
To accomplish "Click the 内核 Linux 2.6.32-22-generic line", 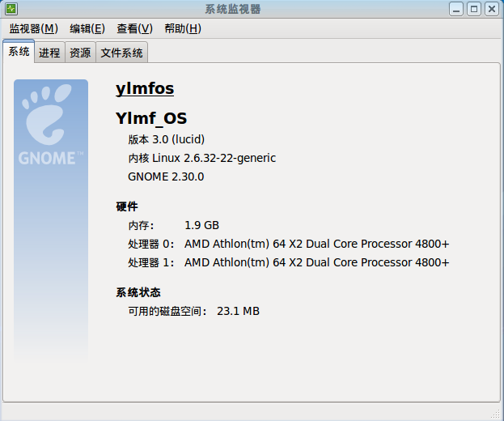I will pos(201,158).
